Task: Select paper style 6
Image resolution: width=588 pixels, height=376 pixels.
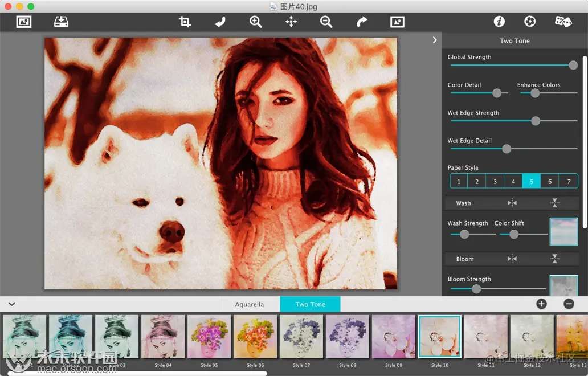Action: pos(550,181)
